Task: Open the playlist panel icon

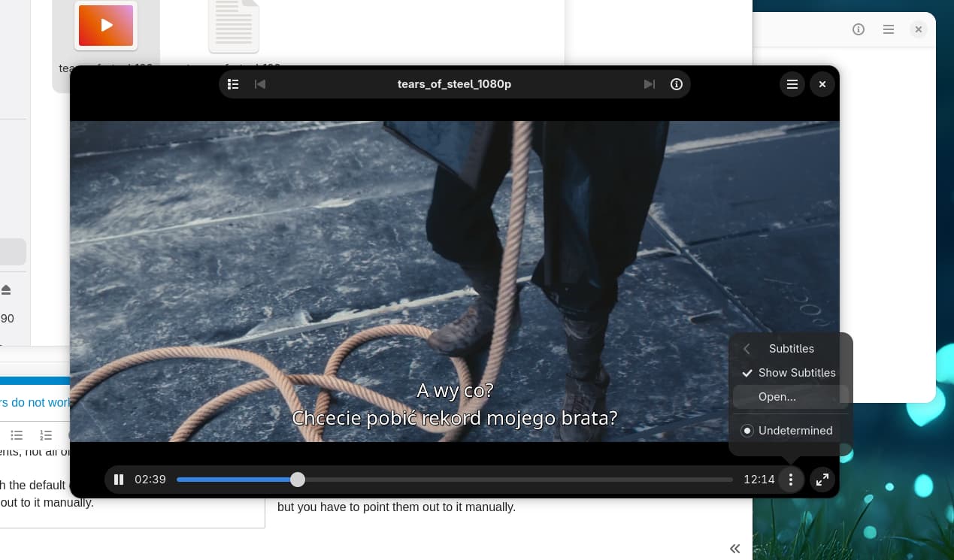Action: [x=233, y=84]
